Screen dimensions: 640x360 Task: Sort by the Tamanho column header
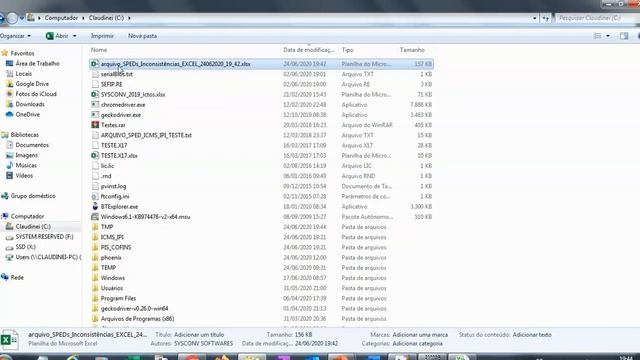click(x=412, y=50)
